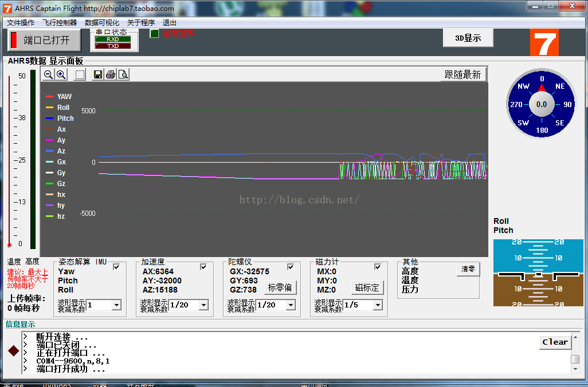
Task: Click the 跟随最新 follow latest button
Action: point(462,74)
